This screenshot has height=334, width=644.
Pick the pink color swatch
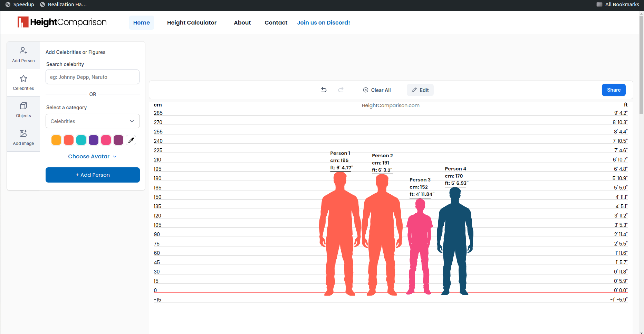[x=106, y=140]
